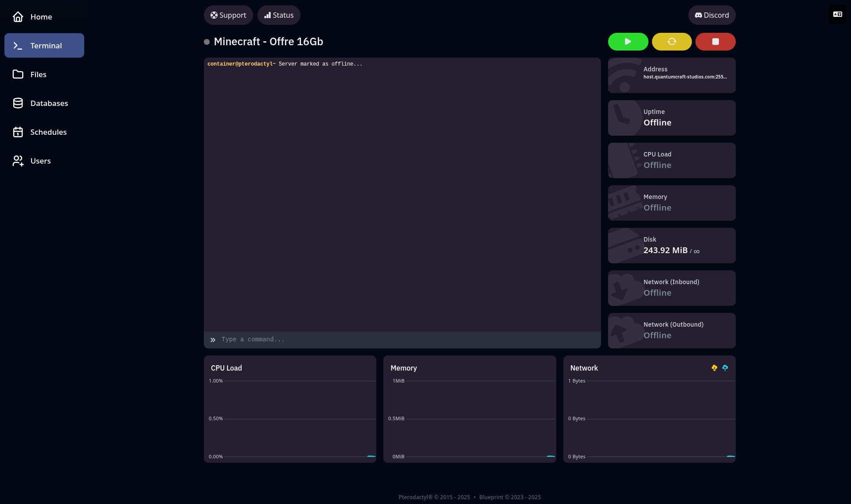Restart the server with yellow button

[672, 42]
